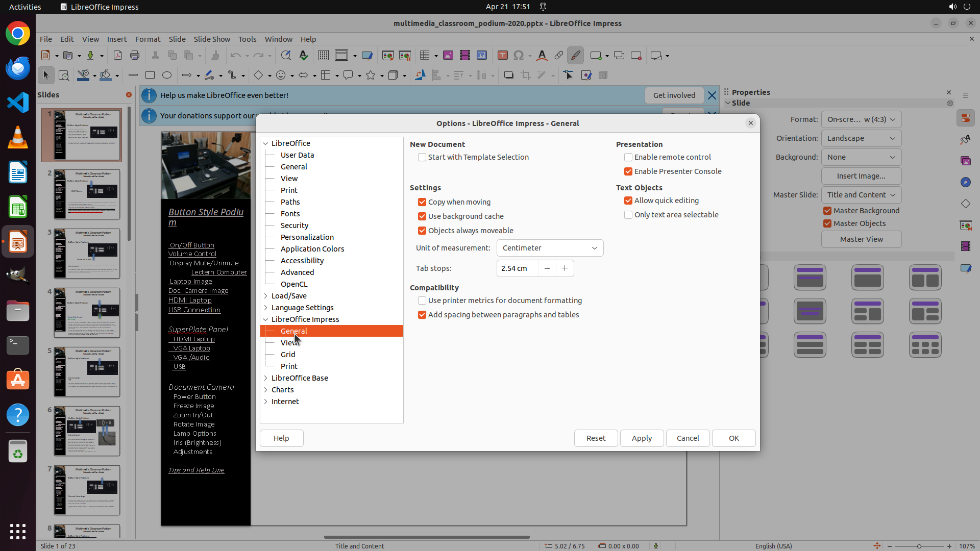Enable Start with Template Selection checkbox
This screenshot has height=551, width=980.
point(422,157)
